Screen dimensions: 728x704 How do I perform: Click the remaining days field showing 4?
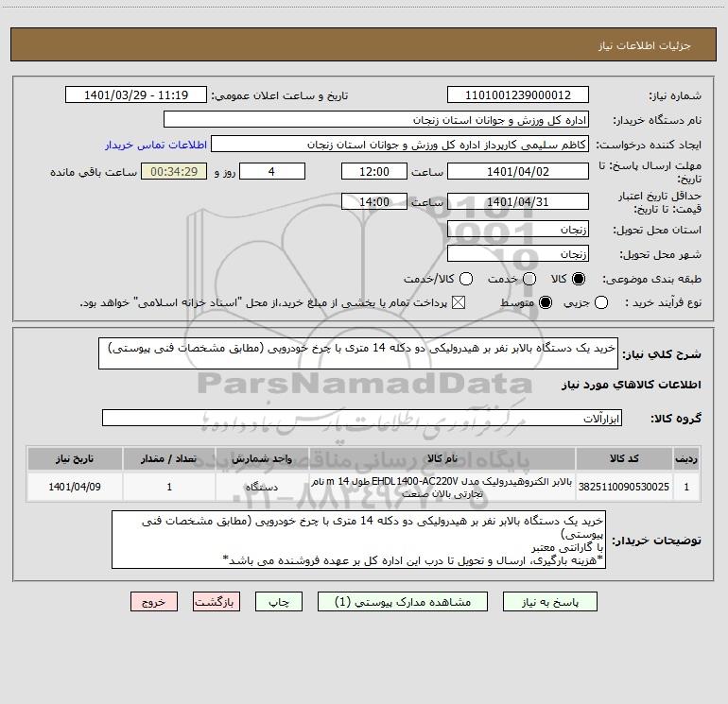click(272, 171)
